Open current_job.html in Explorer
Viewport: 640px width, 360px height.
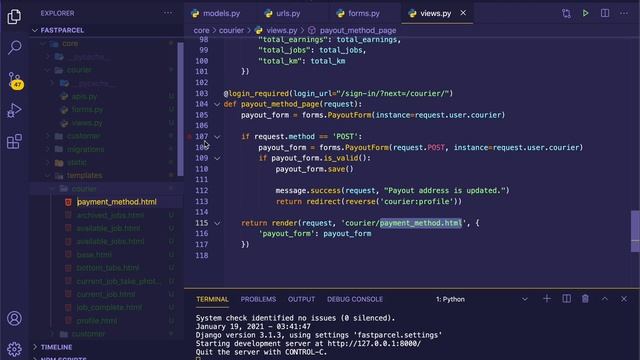tap(106, 294)
